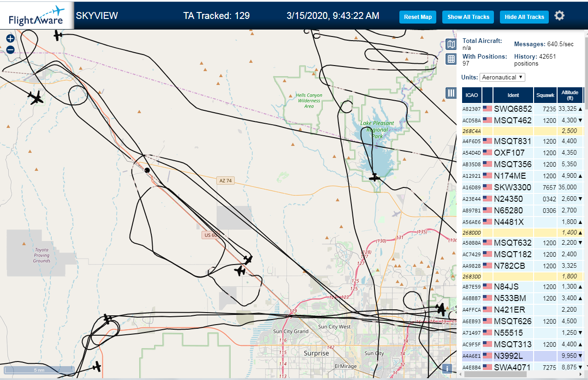
Task: Select large aircraft below zoom controls
Action: coord(36,97)
